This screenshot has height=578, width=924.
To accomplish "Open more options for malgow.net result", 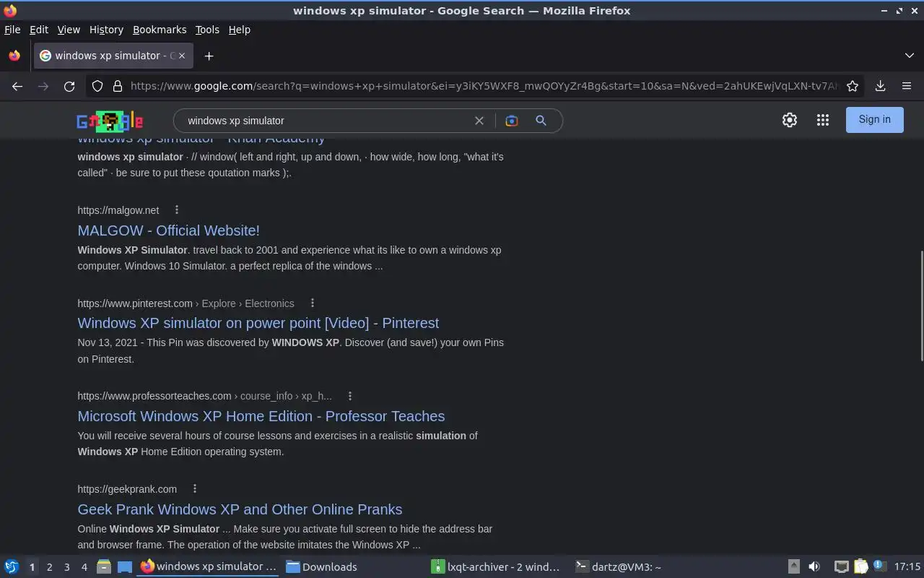I will click(x=176, y=210).
